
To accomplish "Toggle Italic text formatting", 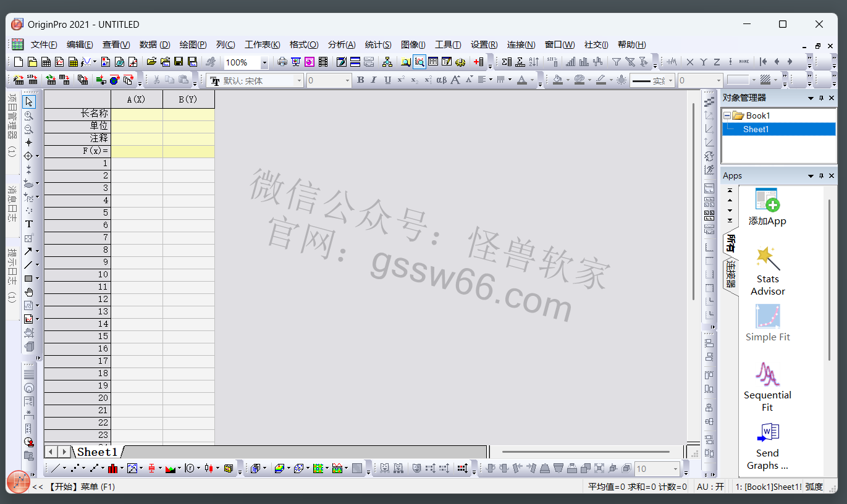I will [x=374, y=80].
